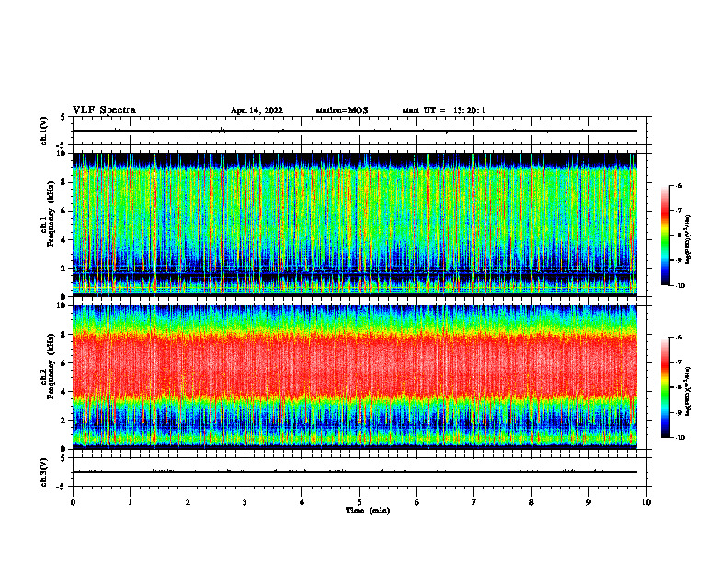Click the "ch.3(V)" axis label

click(44, 472)
